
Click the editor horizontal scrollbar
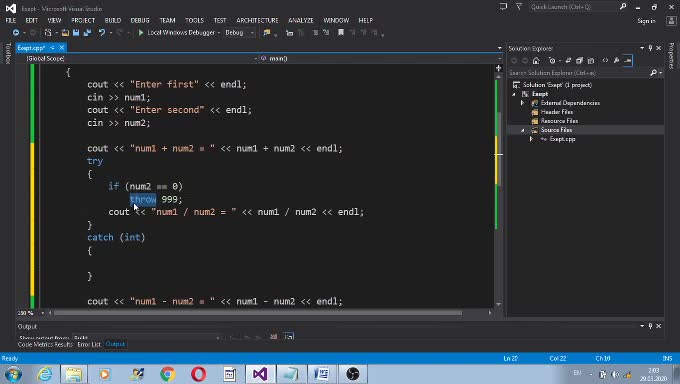[x=258, y=312]
